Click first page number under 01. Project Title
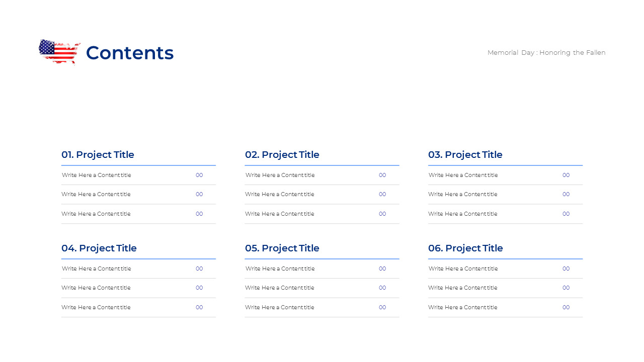 click(x=199, y=175)
